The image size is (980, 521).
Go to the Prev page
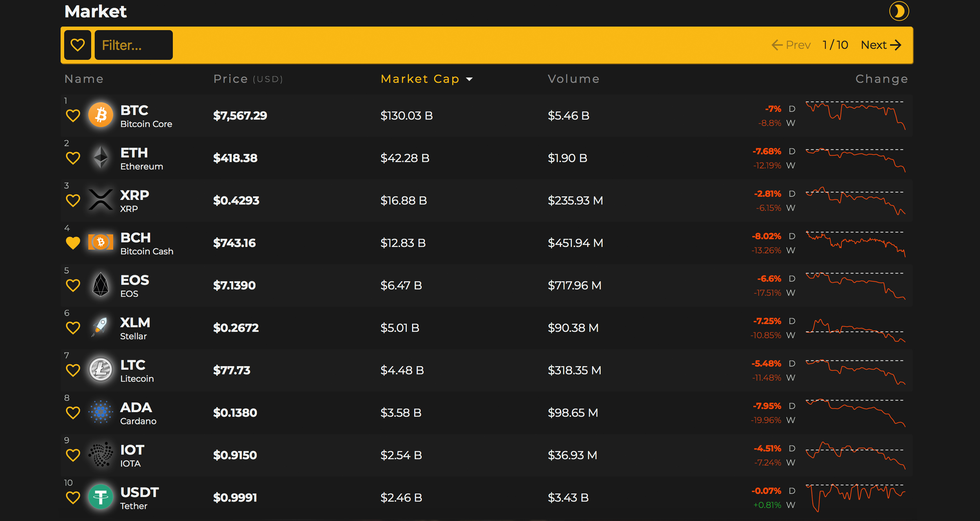791,45
